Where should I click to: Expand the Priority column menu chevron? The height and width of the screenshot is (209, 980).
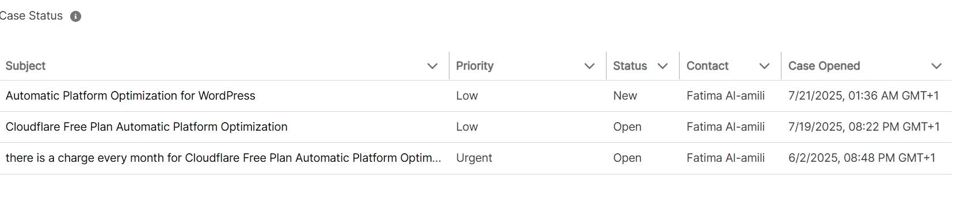pyautogui.click(x=589, y=66)
